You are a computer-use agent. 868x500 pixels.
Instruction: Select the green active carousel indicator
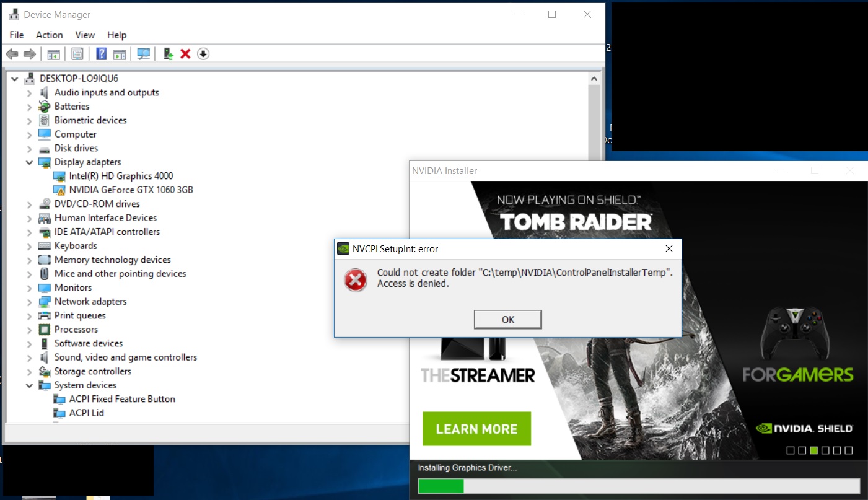(814, 450)
